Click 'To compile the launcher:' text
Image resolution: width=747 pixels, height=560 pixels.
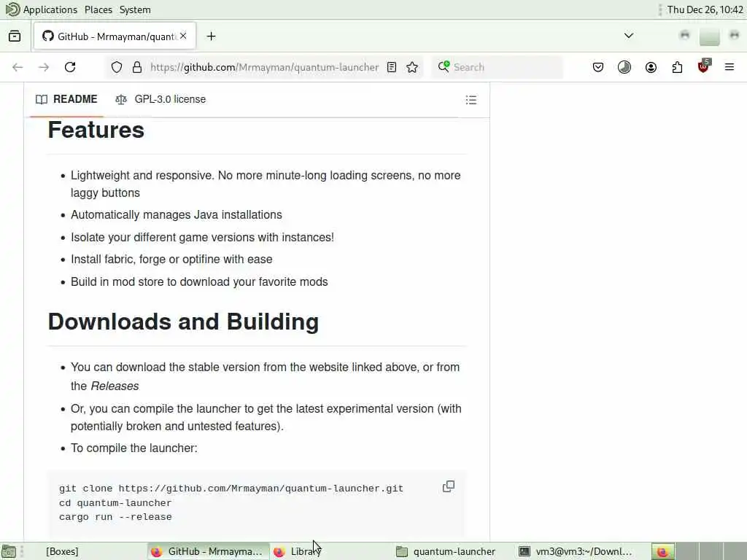click(134, 448)
